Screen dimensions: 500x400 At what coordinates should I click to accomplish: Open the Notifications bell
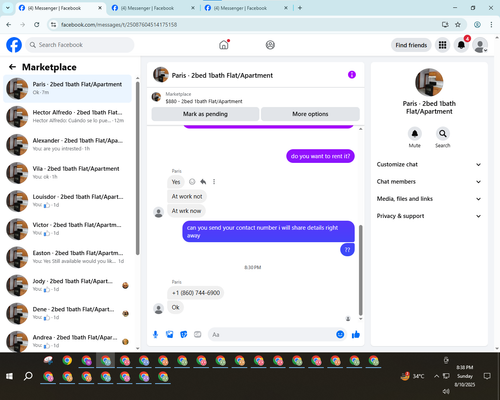point(461,45)
